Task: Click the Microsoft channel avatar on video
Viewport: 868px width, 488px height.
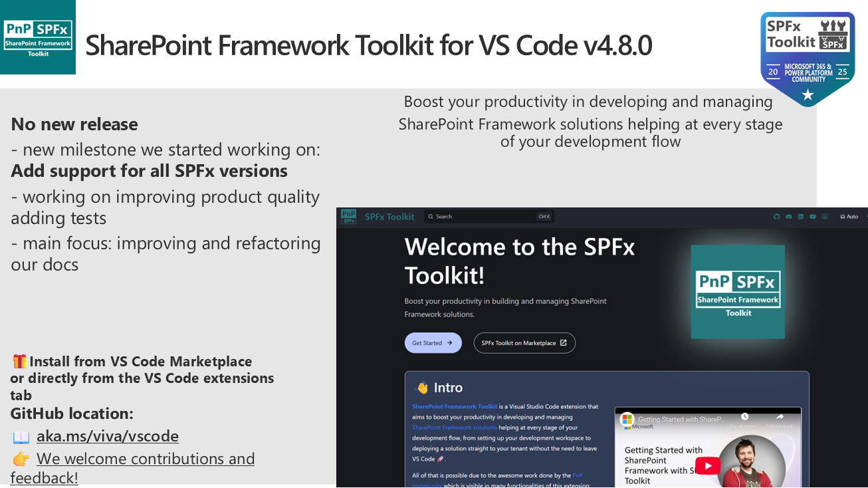Action: point(627,419)
